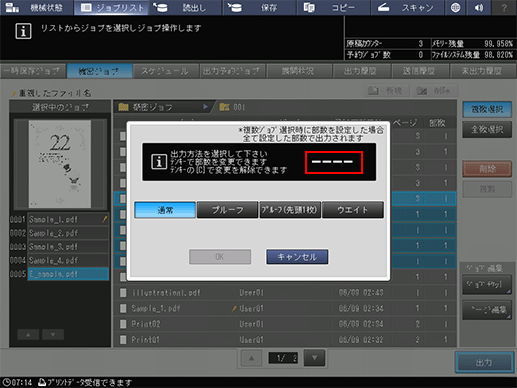The image size is (517, 388).
Task: Click the ジョブチケット job ticket button
Action: pyautogui.click(x=487, y=284)
